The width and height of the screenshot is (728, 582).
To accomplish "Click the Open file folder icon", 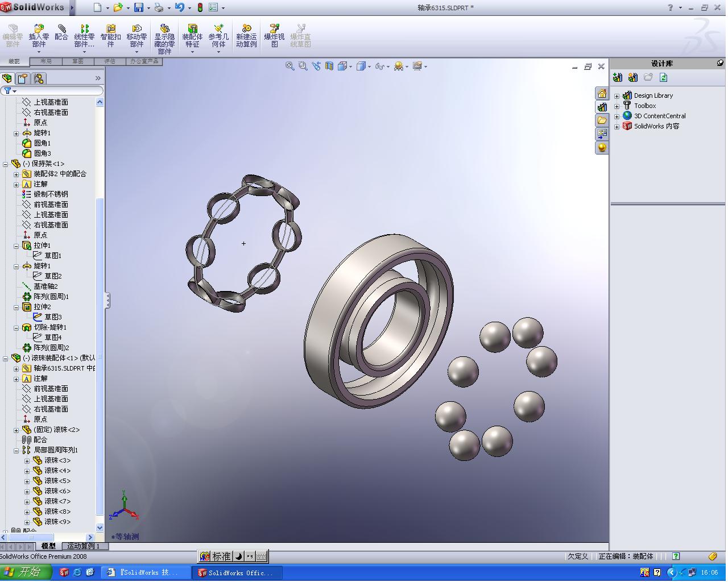I will click(118, 7).
